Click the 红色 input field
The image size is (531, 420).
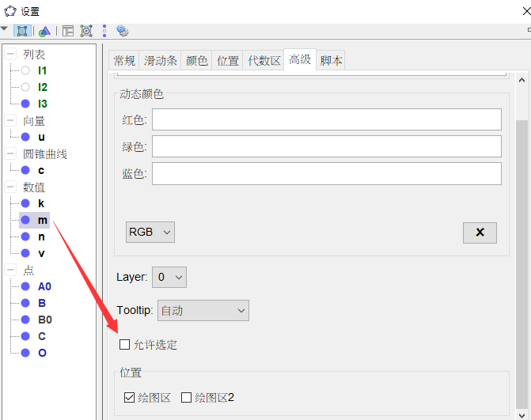click(x=327, y=119)
